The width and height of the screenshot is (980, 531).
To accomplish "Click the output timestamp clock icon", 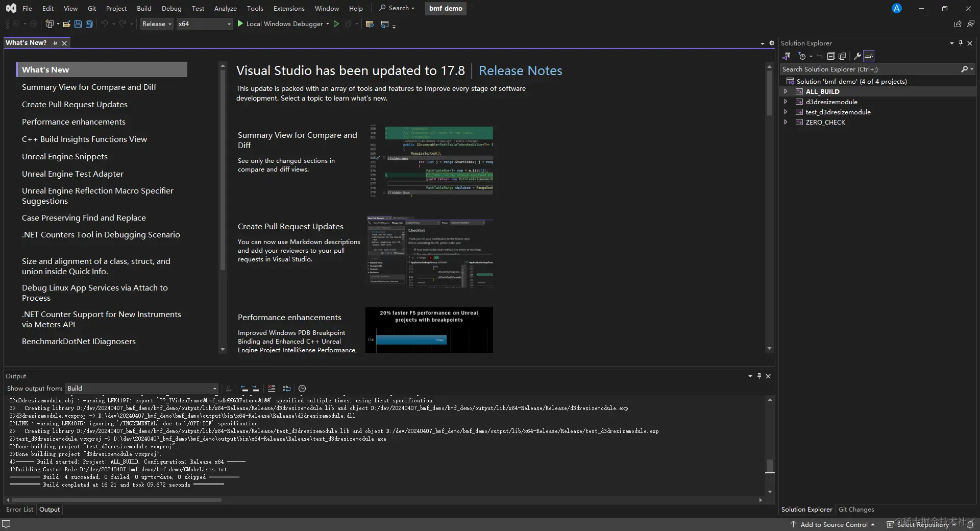I will 302,389.
